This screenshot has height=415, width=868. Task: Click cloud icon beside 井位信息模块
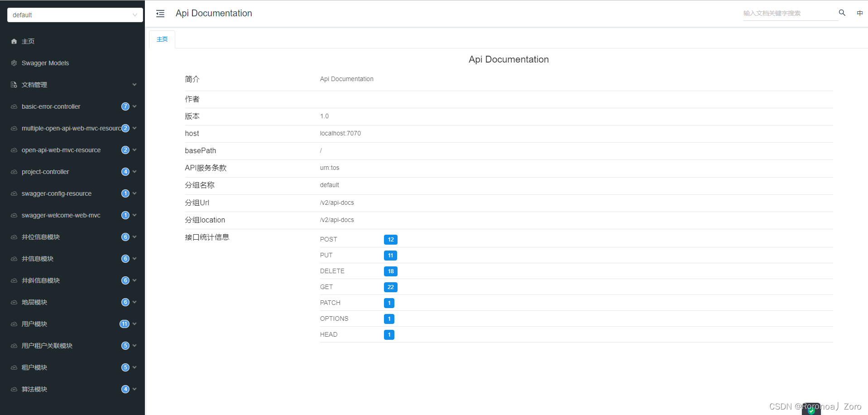[14, 237]
